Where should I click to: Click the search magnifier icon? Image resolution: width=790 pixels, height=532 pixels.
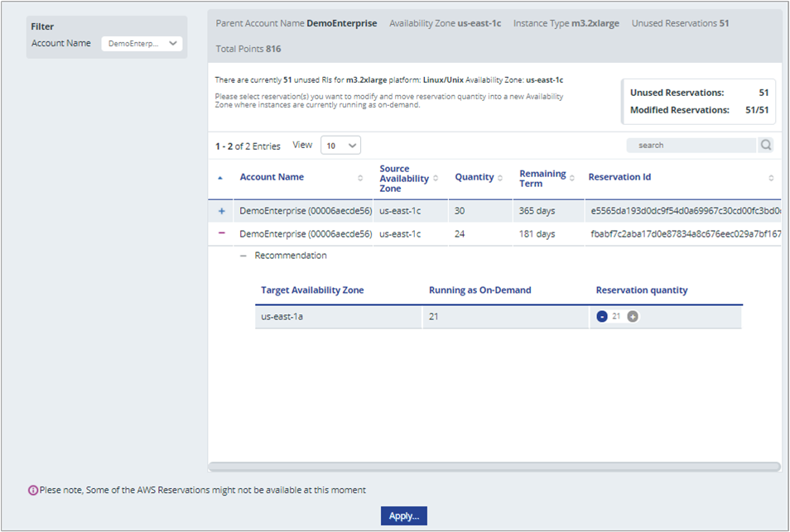[x=766, y=145]
